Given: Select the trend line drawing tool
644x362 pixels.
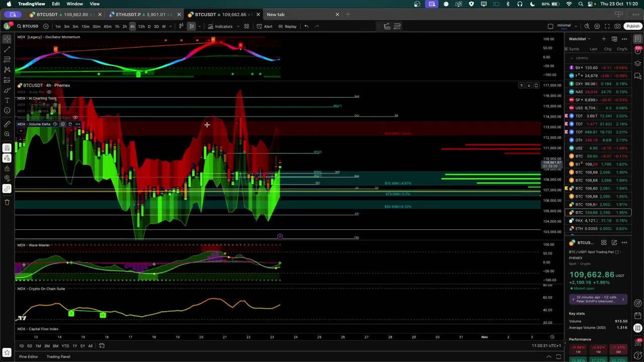Looking at the screenshot, I should (7, 49).
